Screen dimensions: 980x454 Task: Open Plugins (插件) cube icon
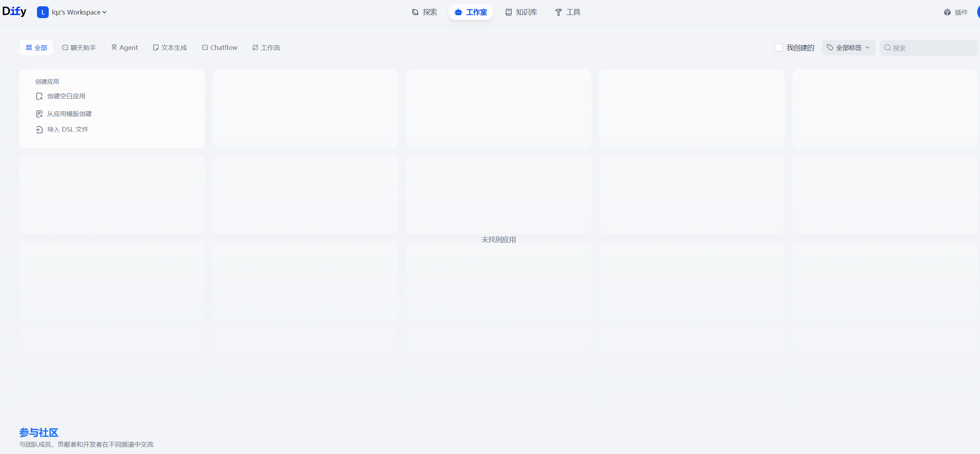tap(947, 12)
